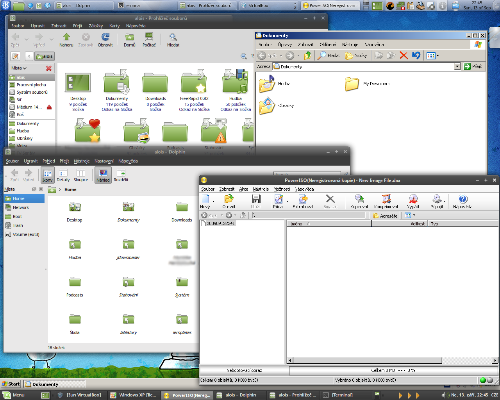Screen dimensions: 500x400
Task: Click the Menu button on the bottom panel
Action: [14, 395]
